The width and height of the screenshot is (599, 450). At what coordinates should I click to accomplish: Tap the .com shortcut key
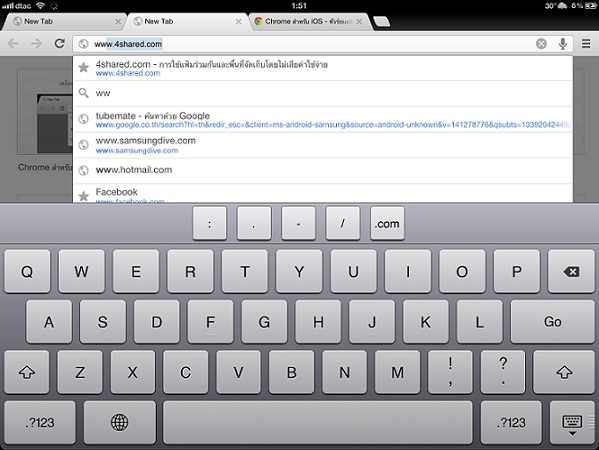(387, 223)
